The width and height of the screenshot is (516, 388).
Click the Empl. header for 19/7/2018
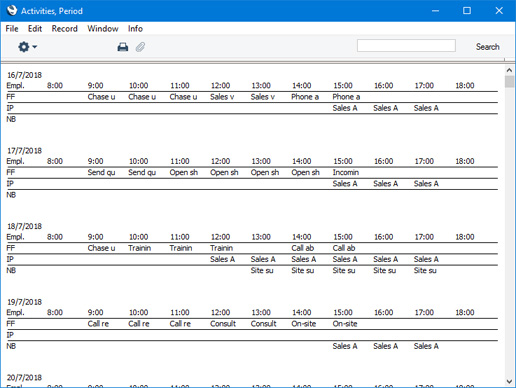15,313
